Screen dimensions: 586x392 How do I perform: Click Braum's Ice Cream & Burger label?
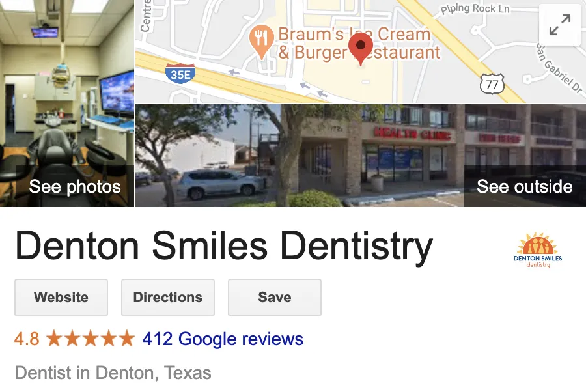(359, 44)
